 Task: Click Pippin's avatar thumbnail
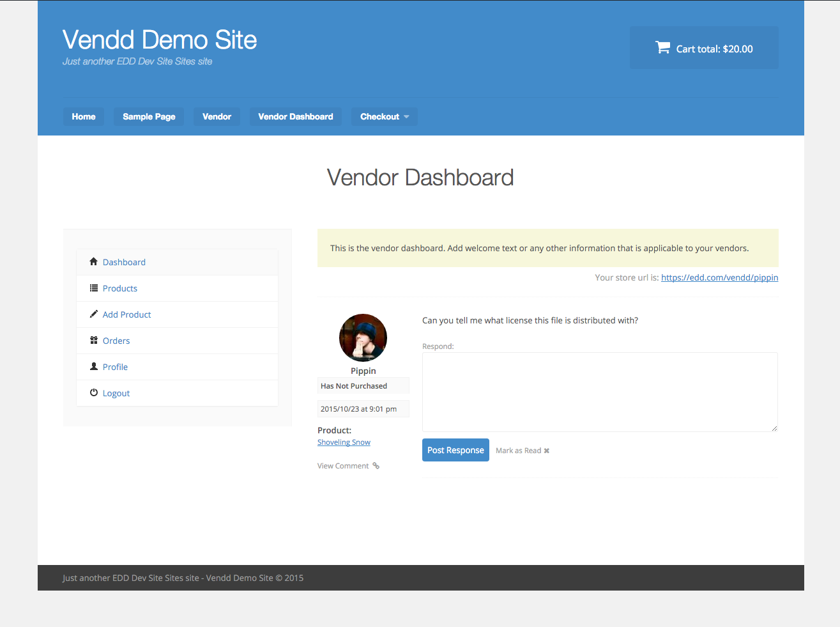tap(363, 337)
